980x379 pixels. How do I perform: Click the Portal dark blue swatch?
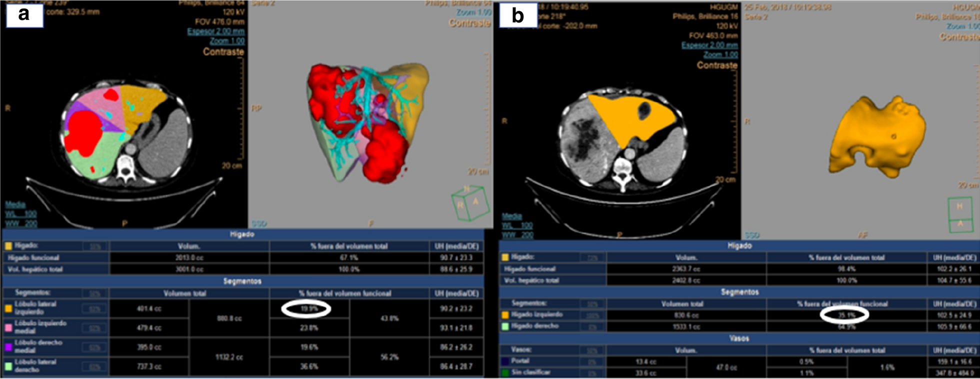coord(505,361)
